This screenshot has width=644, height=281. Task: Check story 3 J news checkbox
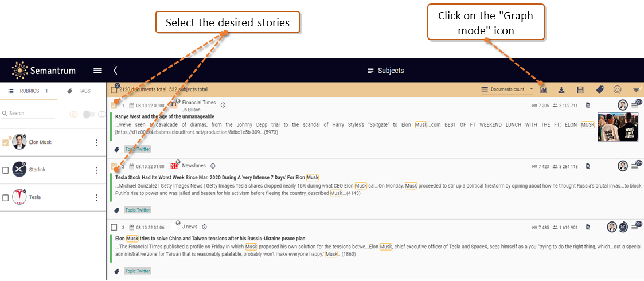114,227
